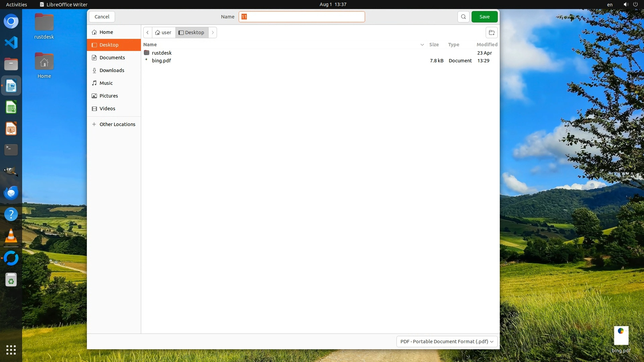Toggle sort order via Name column arrow
The image size is (644, 362).
[x=422, y=45]
